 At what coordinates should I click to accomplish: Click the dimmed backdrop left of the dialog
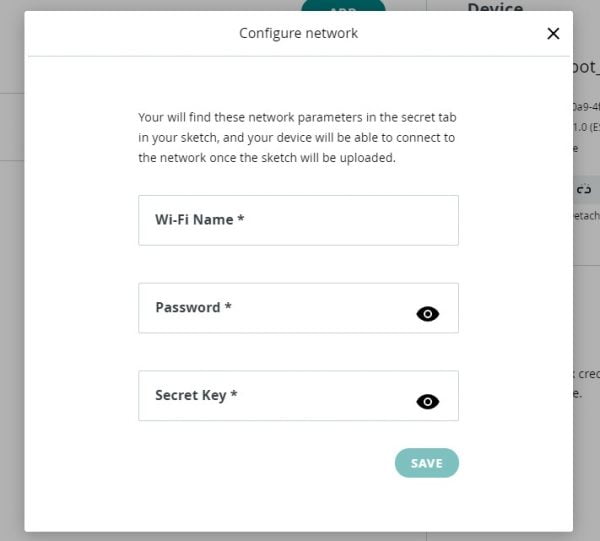tap(12, 268)
